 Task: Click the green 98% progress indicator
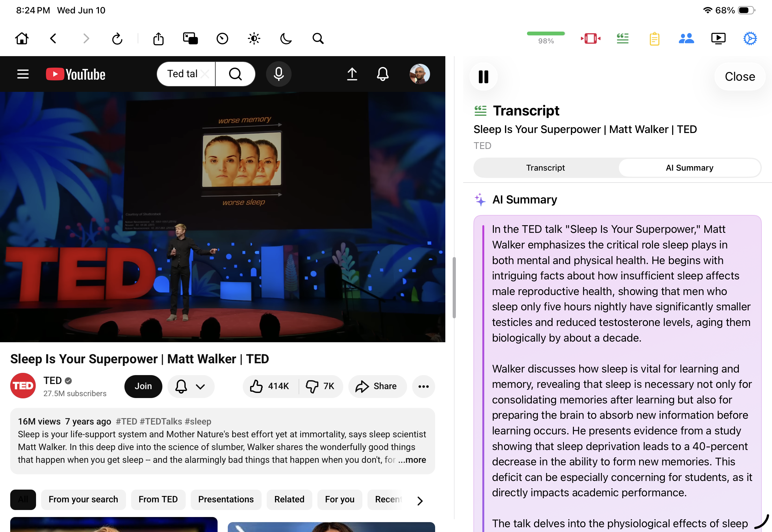[x=546, y=38]
